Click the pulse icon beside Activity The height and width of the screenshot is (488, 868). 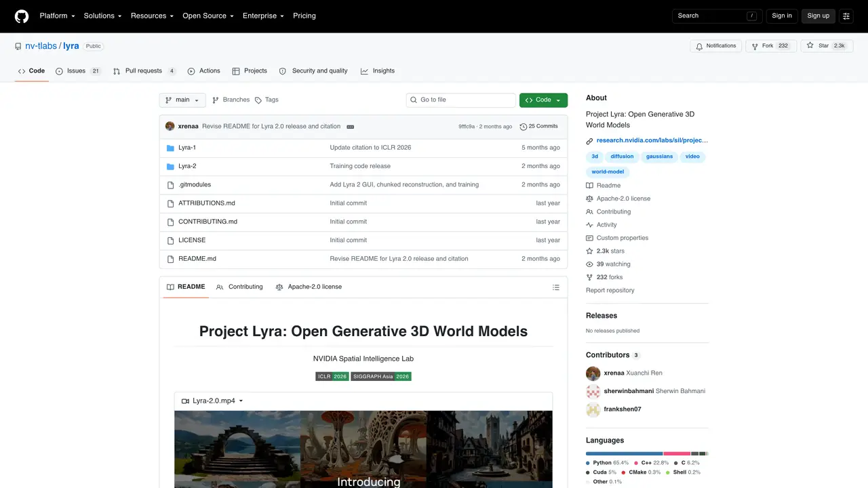click(x=590, y=225)
